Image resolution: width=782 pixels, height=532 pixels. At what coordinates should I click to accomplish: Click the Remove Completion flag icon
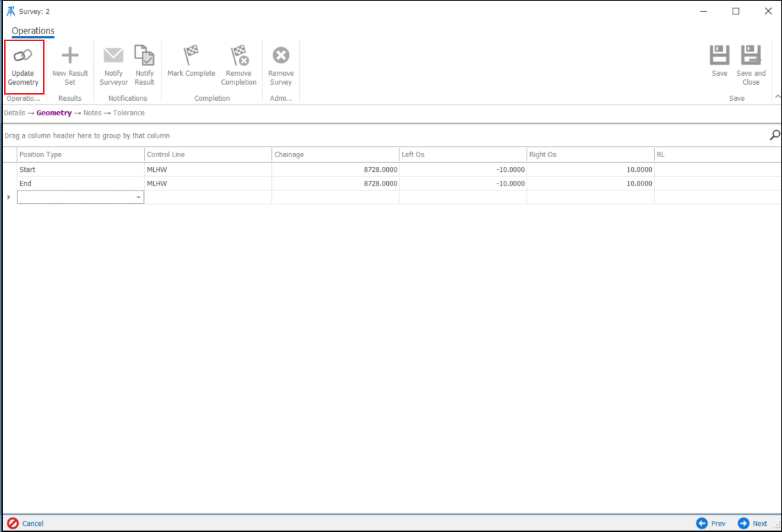click(x=239, y=56)
